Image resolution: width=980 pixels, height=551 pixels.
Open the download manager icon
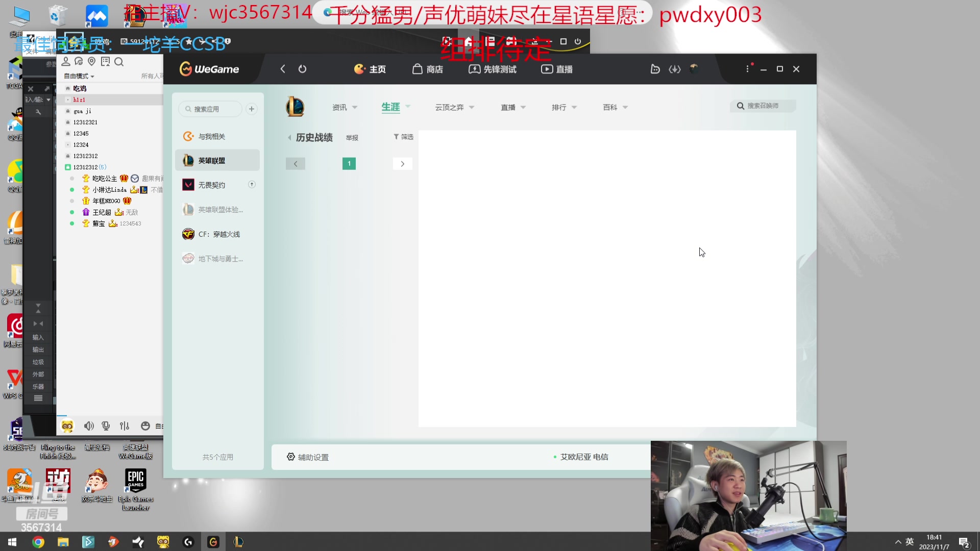click(675, 69)
